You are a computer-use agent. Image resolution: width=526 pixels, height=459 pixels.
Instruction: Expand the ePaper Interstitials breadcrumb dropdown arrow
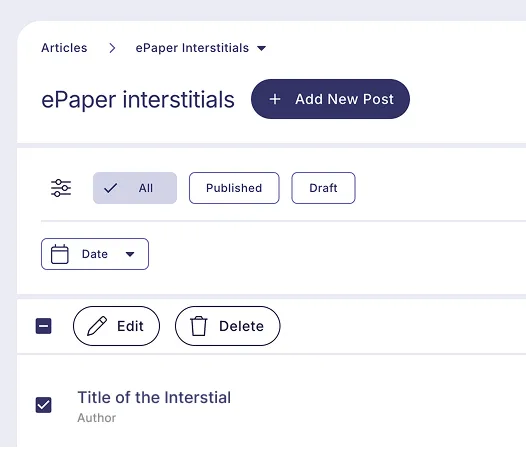(261, 48)
